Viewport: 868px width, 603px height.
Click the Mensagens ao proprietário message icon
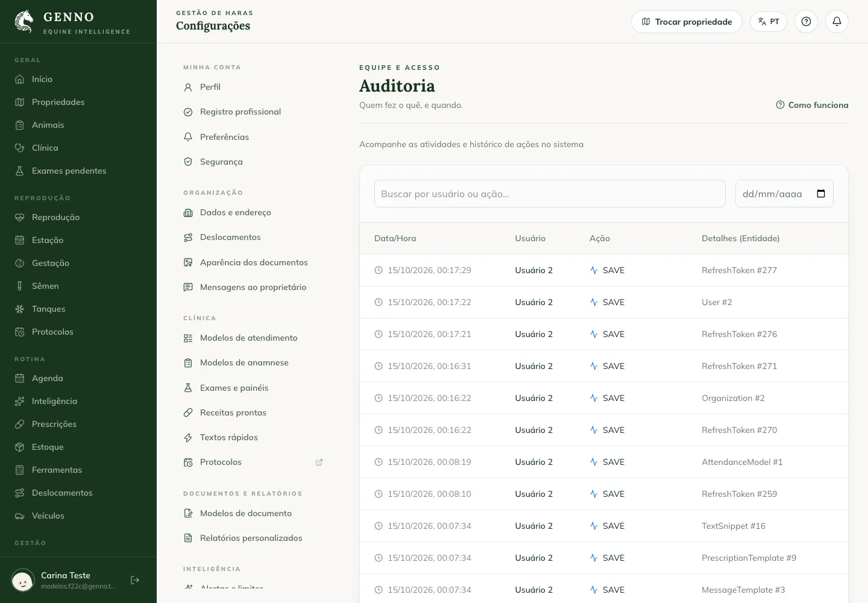coord(188,287)
